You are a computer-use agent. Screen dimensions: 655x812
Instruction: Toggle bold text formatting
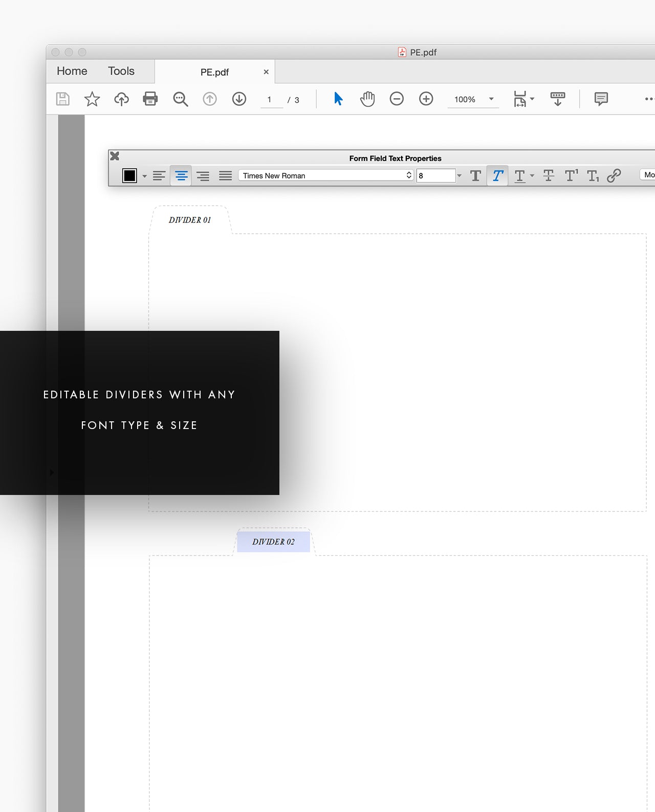(475, 176)
